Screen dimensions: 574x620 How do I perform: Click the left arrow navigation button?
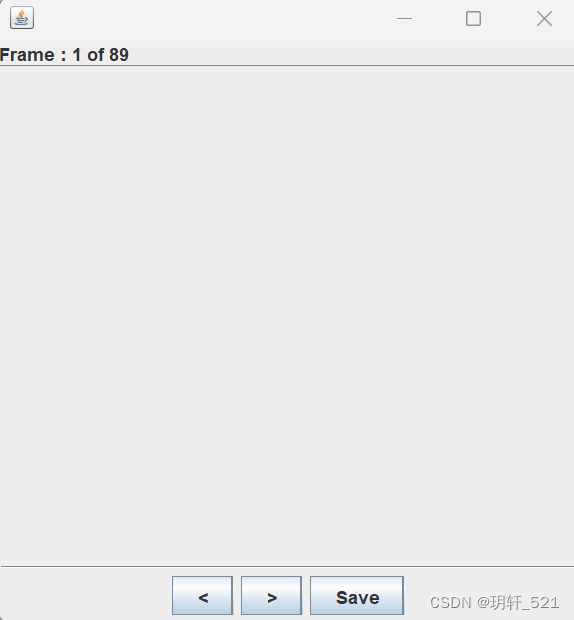pos(202,595)
